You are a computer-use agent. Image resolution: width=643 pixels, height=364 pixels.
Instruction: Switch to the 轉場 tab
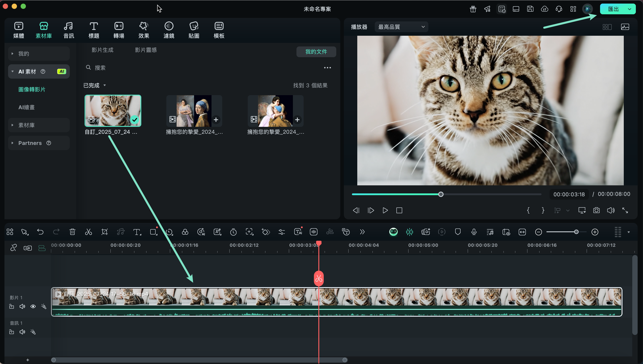click(x=119, y=30)
